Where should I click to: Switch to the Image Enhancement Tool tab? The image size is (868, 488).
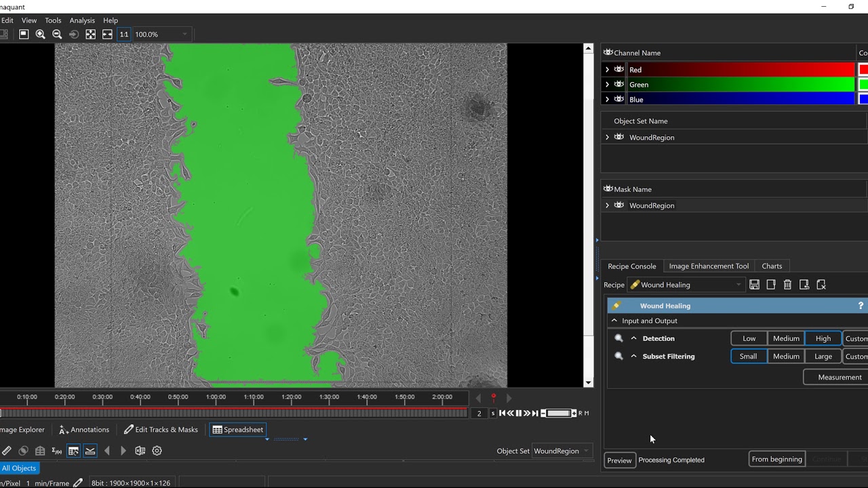coord(709,266)
